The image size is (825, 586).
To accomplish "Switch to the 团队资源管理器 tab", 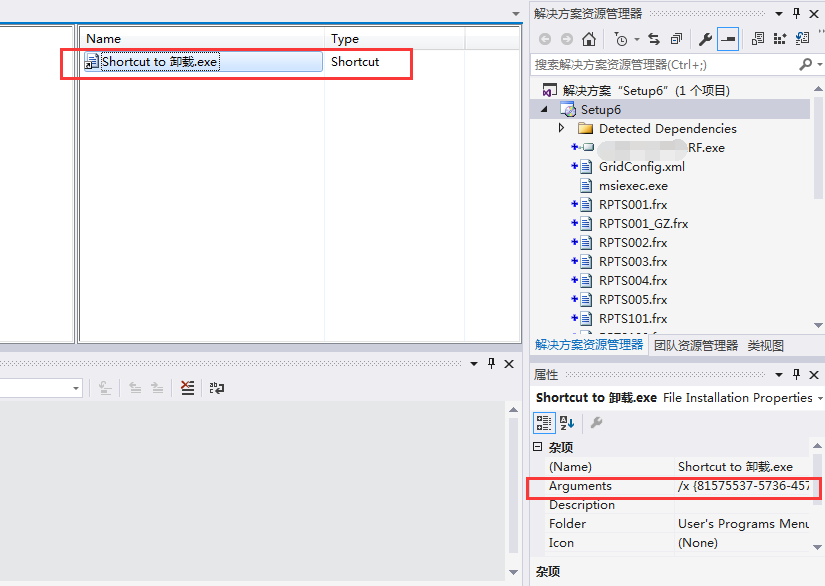I will [696, 346].
